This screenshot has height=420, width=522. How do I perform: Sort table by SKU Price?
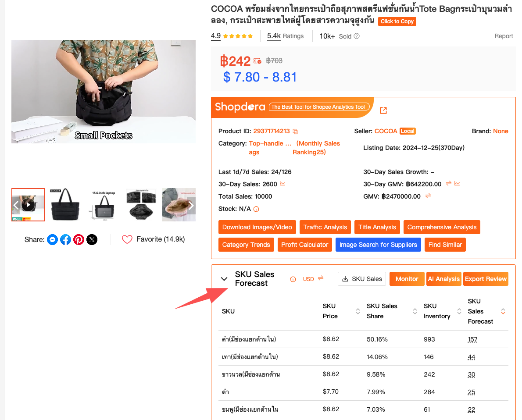tap(358, 311)
